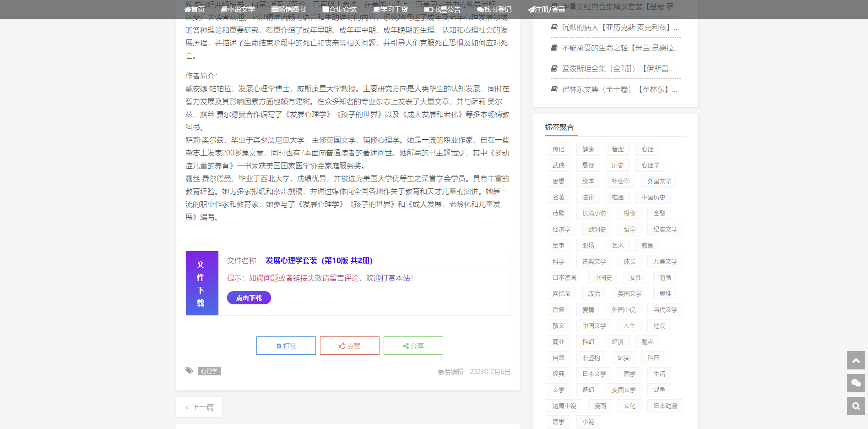Select the 非虚构 tag

(591, 358)
